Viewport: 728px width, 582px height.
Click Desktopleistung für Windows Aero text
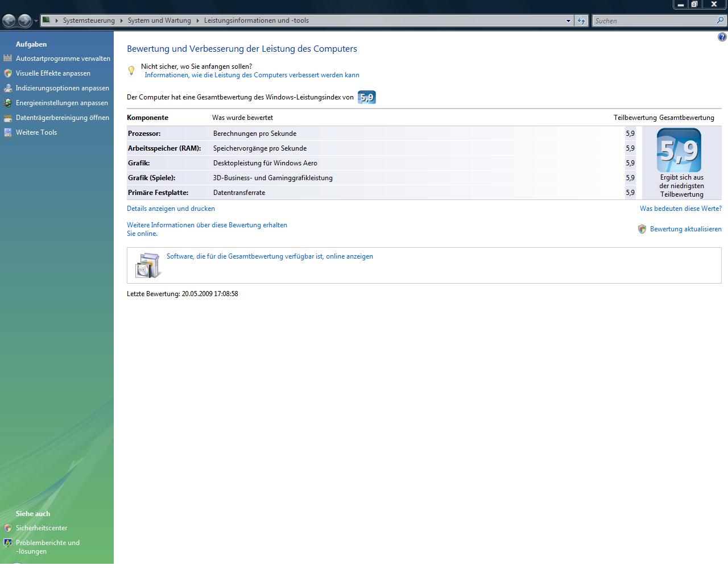point(265,163)
